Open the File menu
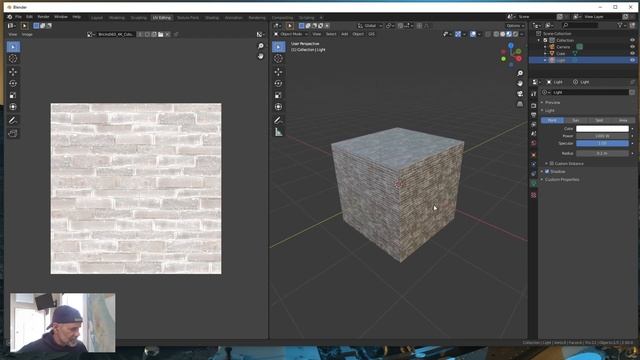This screenshot has width=640, height=360. 18,17
